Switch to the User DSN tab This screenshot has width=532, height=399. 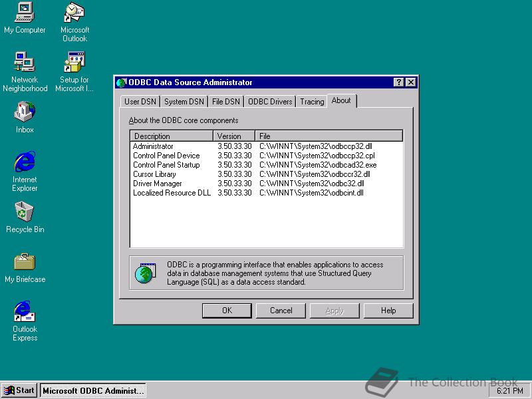click(x=140, y=102)
